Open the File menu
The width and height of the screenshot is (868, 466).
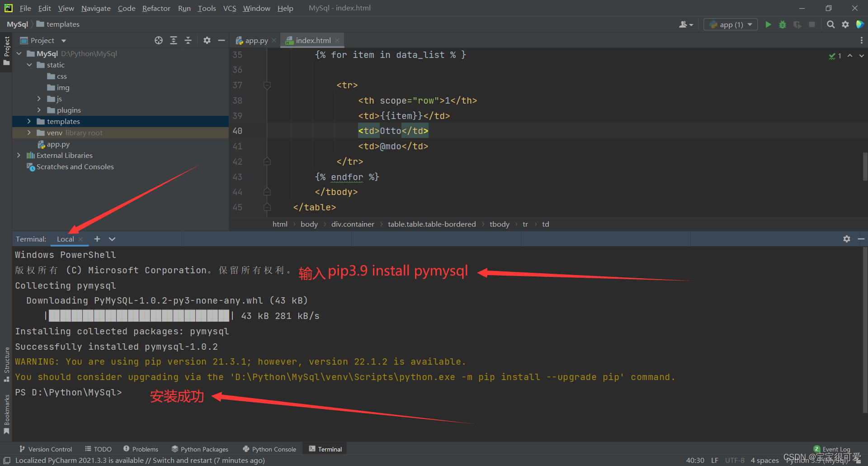pyautogui.click(x=25, y=8)
